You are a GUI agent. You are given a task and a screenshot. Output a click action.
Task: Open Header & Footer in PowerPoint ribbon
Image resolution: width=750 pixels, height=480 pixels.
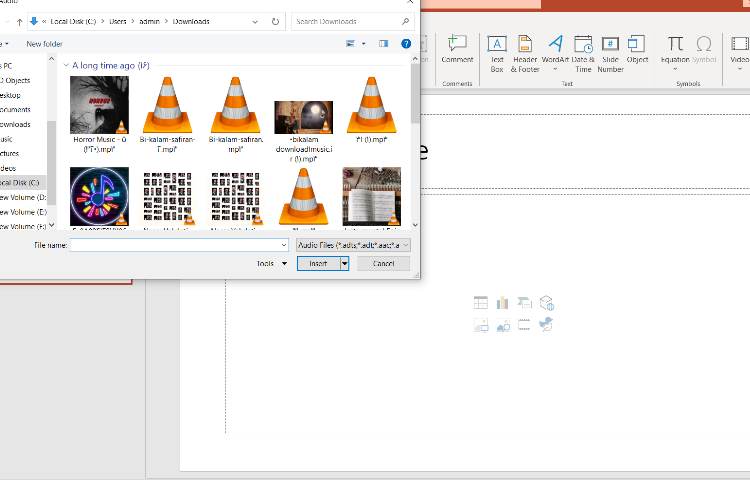(x=525, y=54)
